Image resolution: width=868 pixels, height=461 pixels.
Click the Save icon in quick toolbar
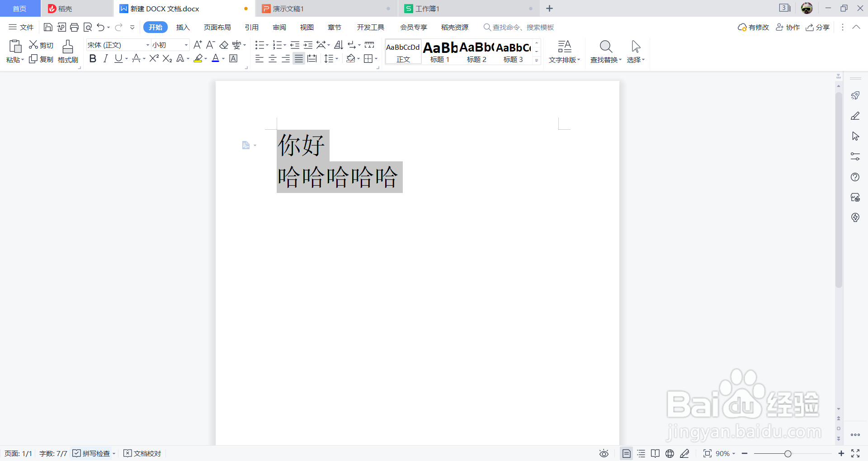tap(48, 27)
